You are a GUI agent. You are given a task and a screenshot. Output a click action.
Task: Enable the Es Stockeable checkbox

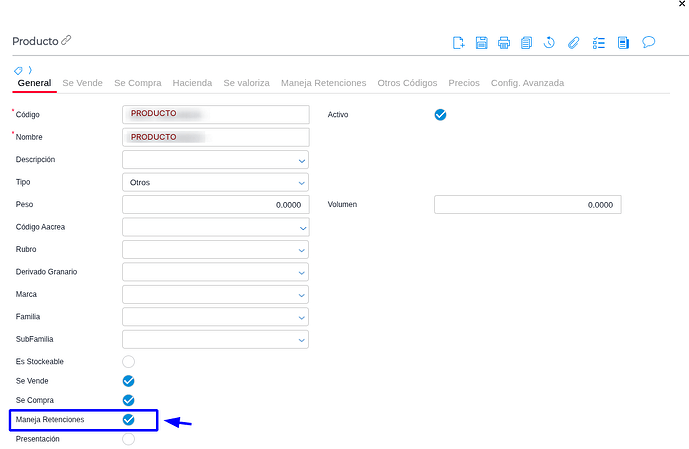[x=128, y=361]
